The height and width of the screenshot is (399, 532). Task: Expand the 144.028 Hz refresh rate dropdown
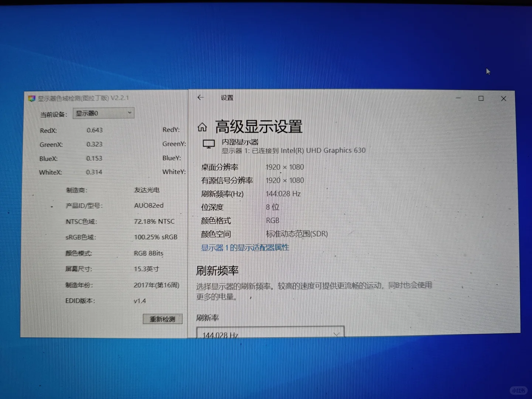coord(270,332)
